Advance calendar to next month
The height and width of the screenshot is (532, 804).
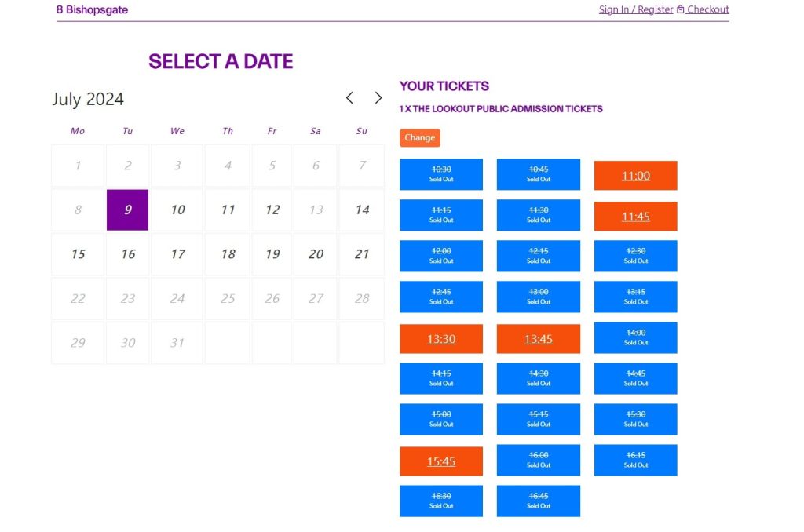click(378, 98)
